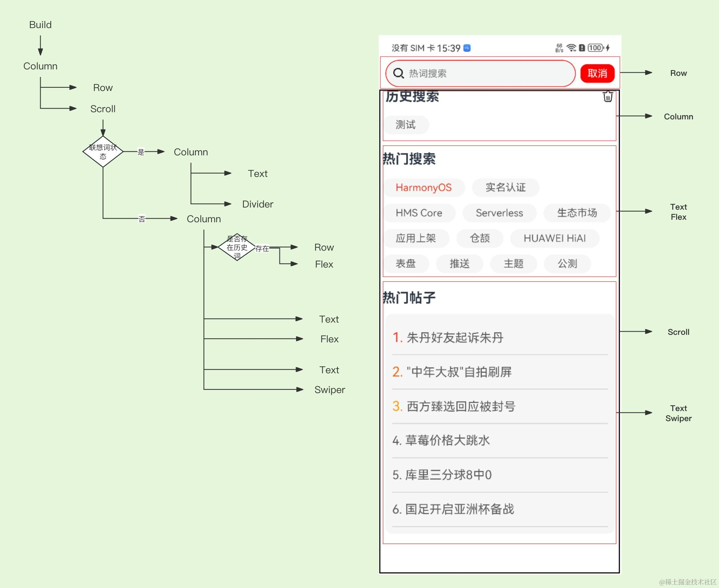Click the 联想词状态 decision diamond
Image resolution: width=719 pixels, height=588 pixels.
pos(103,152)
